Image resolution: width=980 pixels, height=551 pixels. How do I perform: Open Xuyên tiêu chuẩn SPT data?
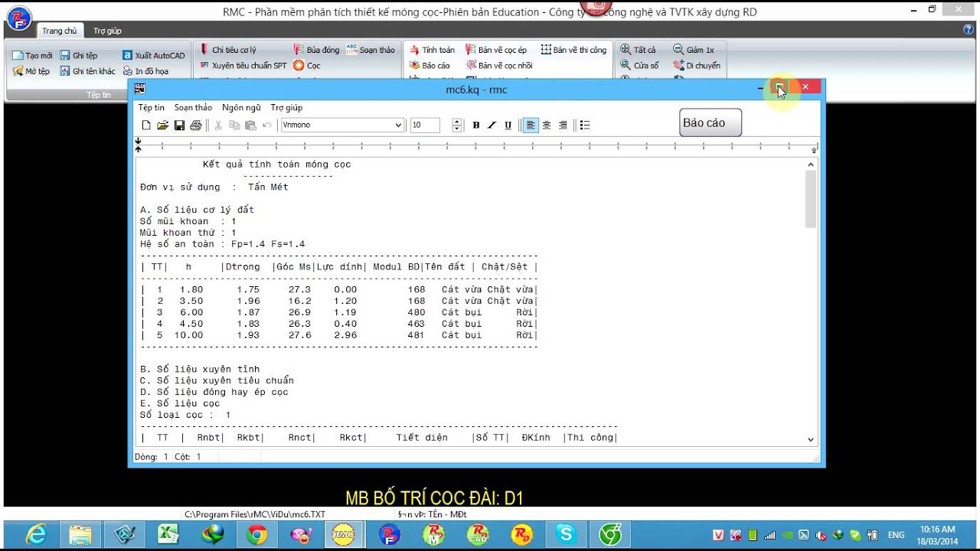click(243, 66)
